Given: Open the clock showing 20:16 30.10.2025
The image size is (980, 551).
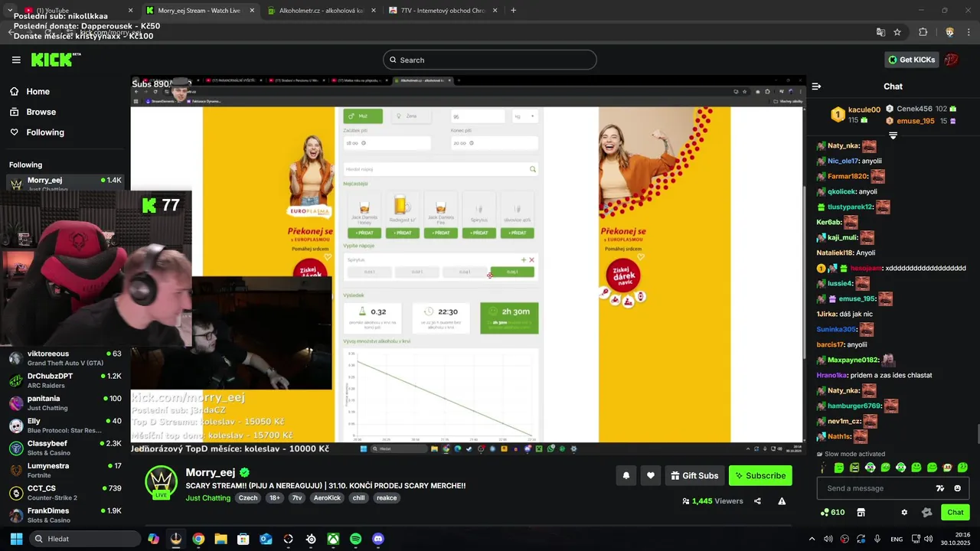Looking at the screenshot, I should coord(956,539).
